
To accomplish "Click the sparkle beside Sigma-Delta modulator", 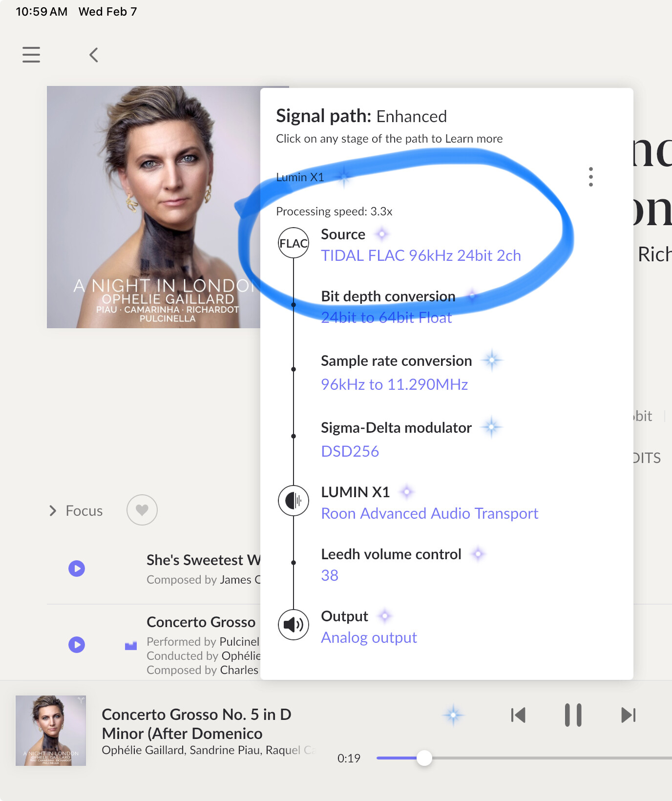I will point(492,427).
